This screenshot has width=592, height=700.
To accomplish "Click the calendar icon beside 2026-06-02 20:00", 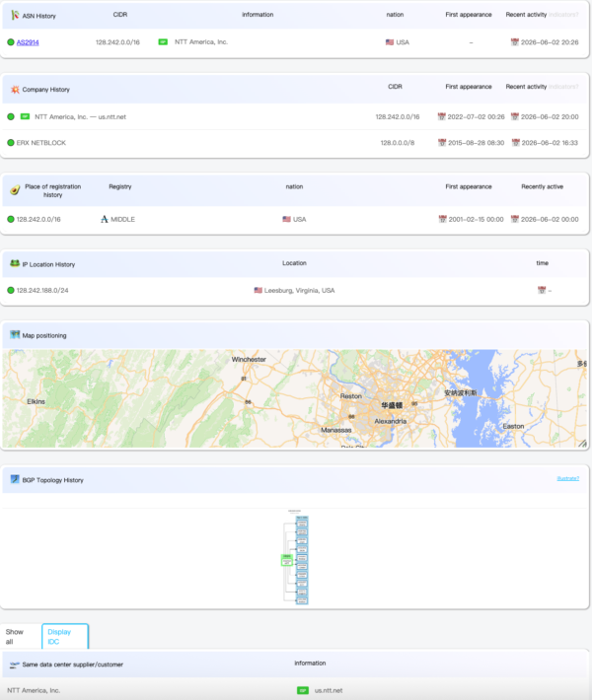I will 515,116.
